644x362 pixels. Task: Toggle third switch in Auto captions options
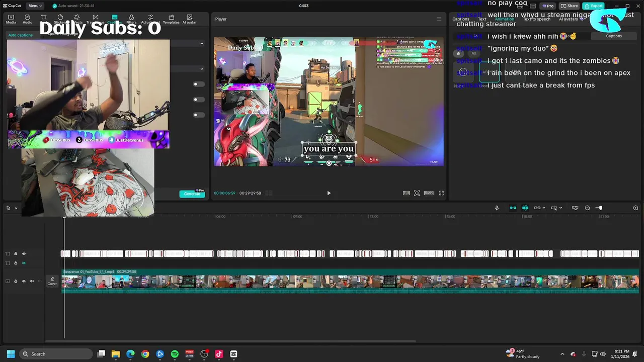click(x=199, y=115)
